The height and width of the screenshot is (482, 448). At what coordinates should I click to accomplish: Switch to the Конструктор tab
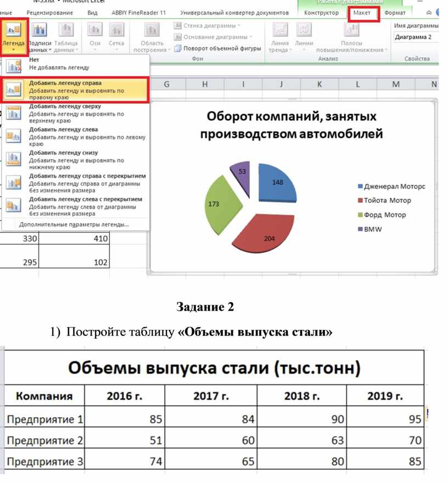click(x=321, y=13)
